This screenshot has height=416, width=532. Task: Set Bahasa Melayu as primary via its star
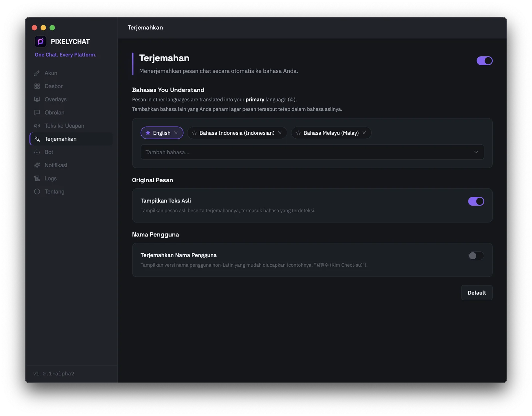298,133
